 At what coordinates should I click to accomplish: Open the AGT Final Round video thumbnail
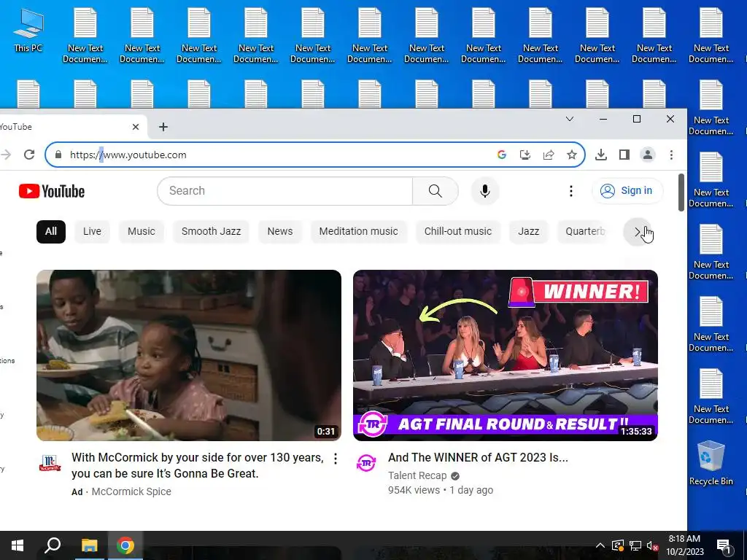pyautogui.click(x=505, y=355)
